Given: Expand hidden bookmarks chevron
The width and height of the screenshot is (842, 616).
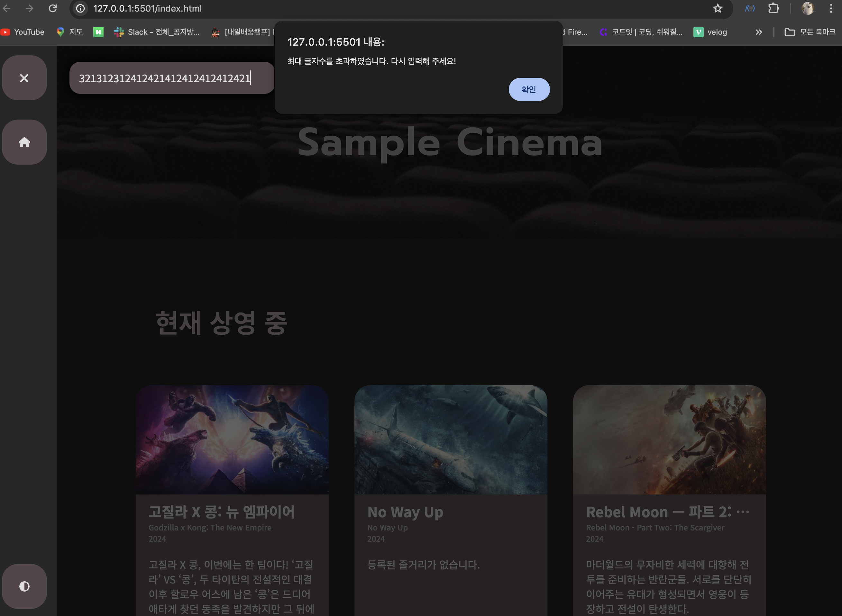Looking at the screenshot, I should point(758,32).
